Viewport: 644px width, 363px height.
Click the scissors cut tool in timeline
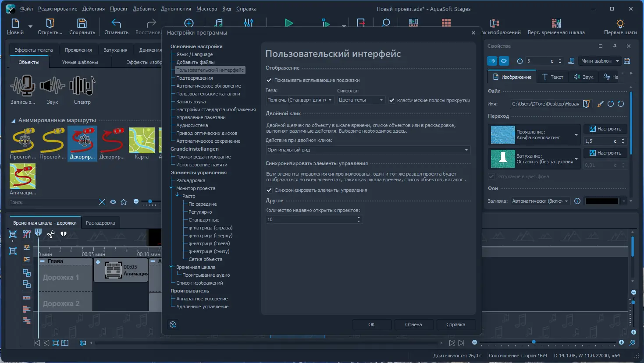(51, 234)
